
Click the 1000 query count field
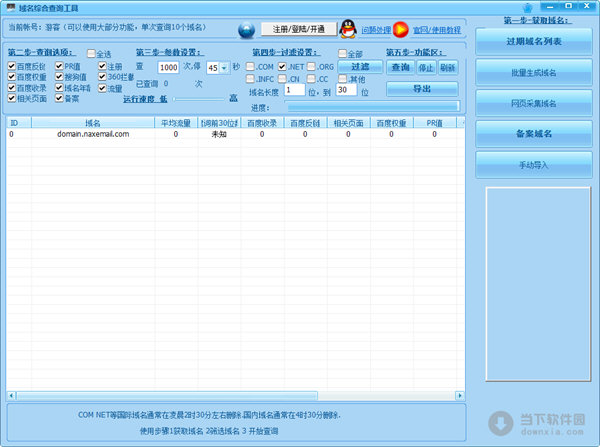click(168, 68)
